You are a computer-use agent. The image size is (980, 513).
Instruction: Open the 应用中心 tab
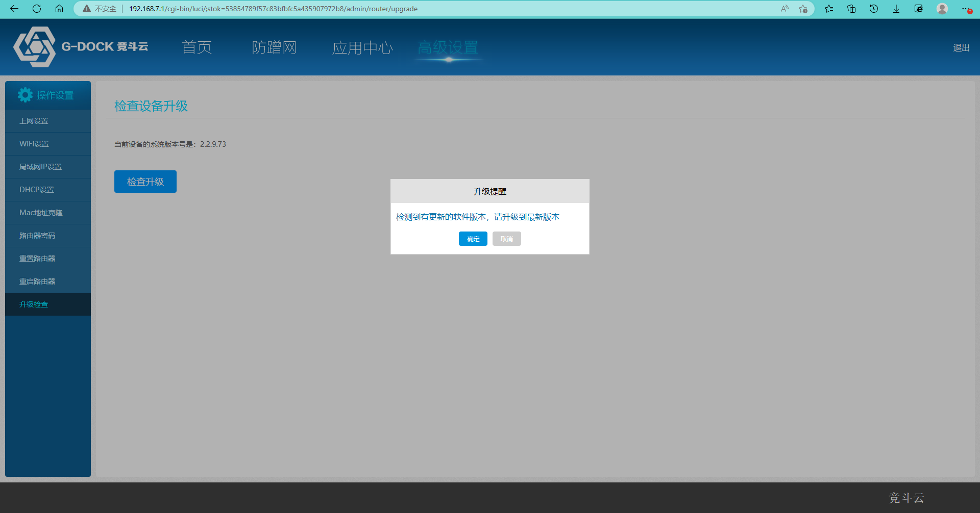362,47
